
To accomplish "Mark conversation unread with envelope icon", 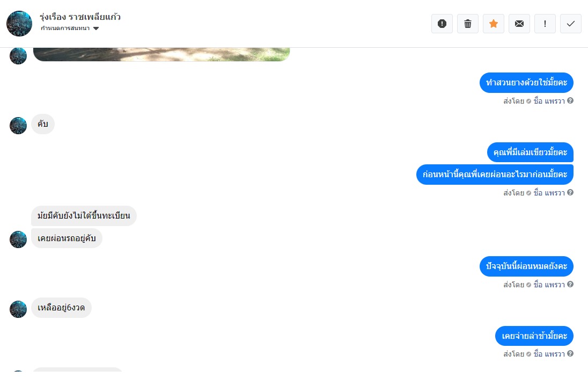I will click(519, 24).
